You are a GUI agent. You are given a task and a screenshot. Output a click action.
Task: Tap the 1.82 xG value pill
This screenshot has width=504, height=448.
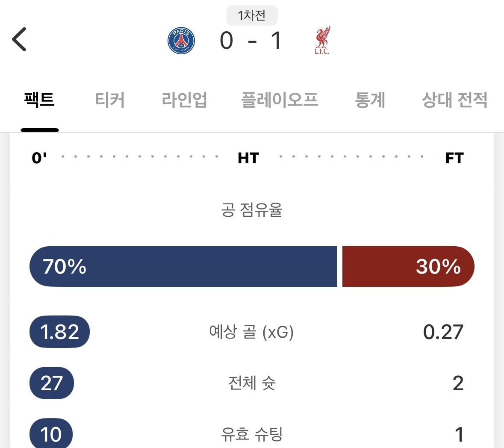[x=59, y=332]
